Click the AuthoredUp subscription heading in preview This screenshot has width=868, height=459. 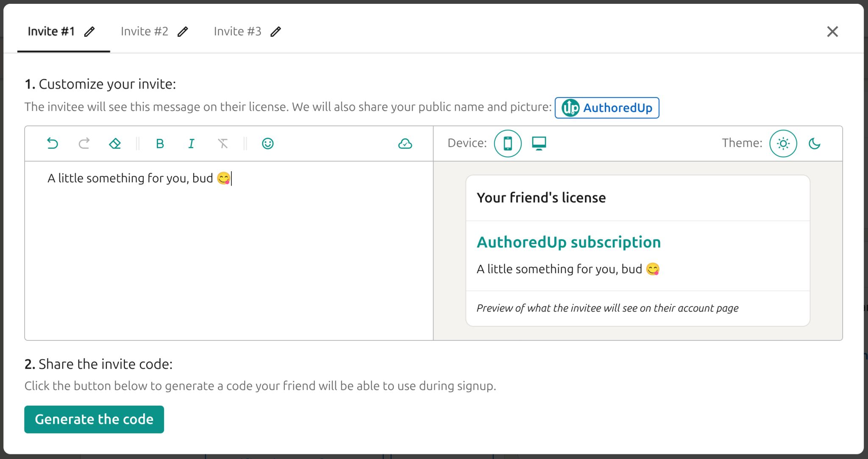coord(569,242)
